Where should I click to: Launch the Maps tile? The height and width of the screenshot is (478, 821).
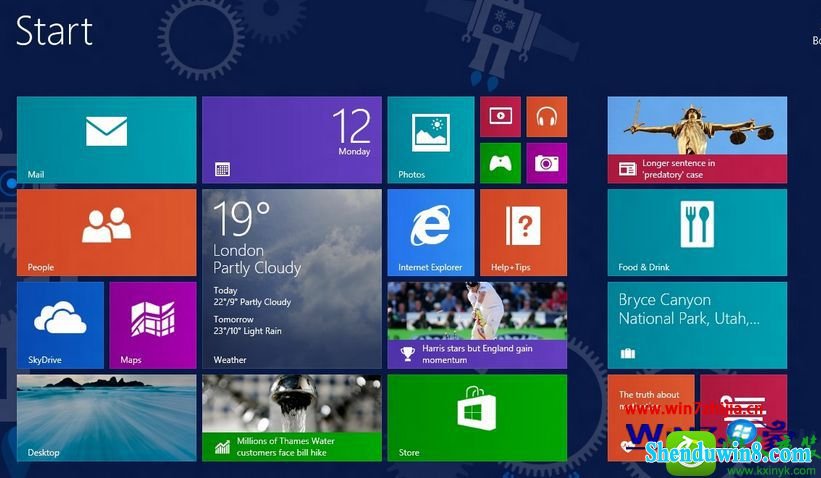pyautogui.click(x=153, y=325)
